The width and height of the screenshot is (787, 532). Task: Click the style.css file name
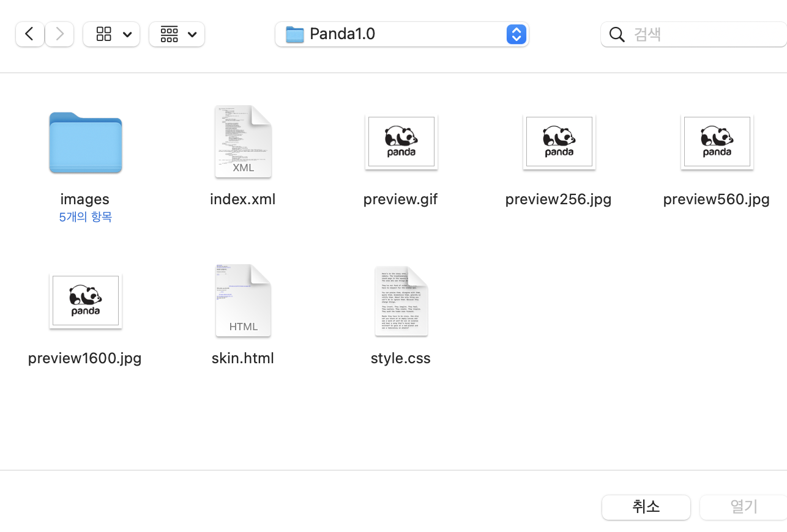click(401, 358)
